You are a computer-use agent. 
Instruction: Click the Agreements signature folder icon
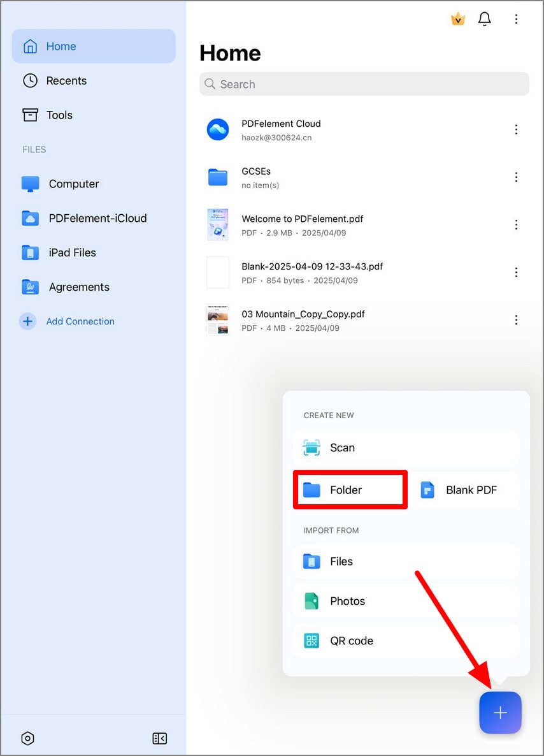pyautogui.click(x=31, y=287)
